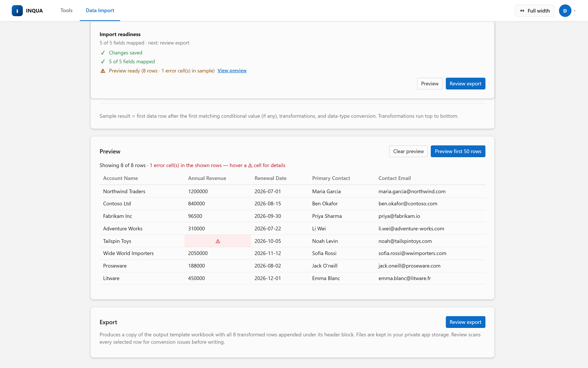The width and height of the screenshot is (588, 368).
Task: Click revenue value 1200000
Action: point(198,191)
